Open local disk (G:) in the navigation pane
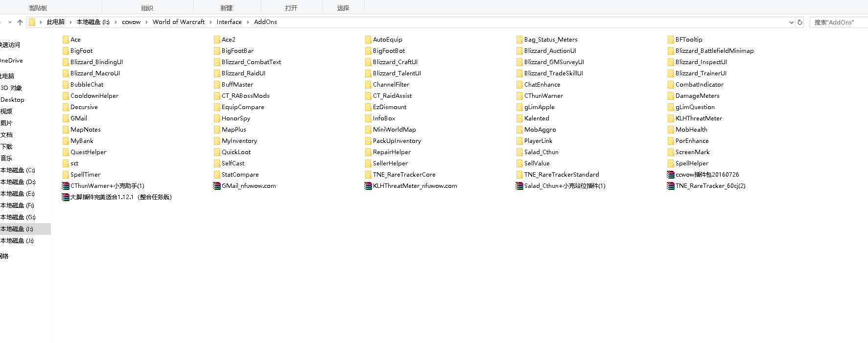868x343 pixels. pyautogui.click(x=18, y=217)
